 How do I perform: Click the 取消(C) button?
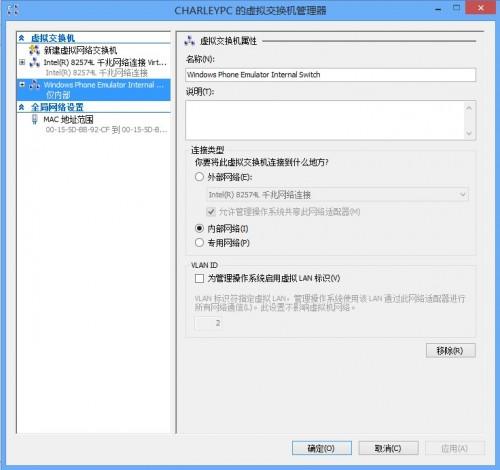coord(388,448)
